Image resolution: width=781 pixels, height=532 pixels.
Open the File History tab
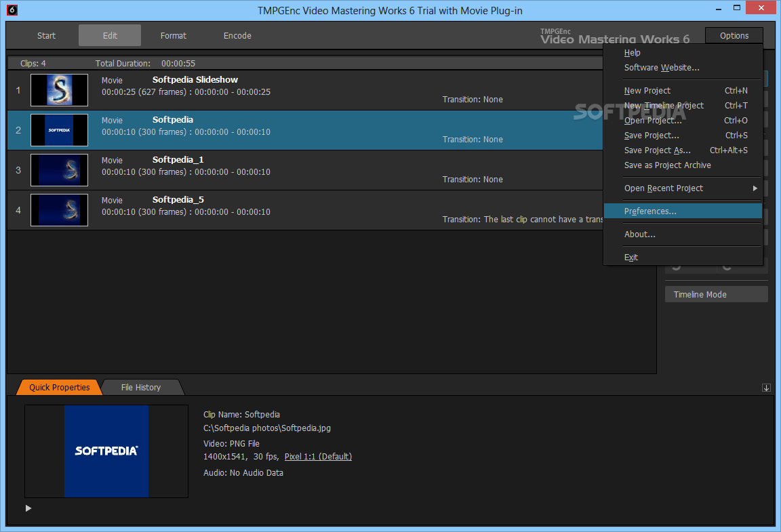[141, 388]
